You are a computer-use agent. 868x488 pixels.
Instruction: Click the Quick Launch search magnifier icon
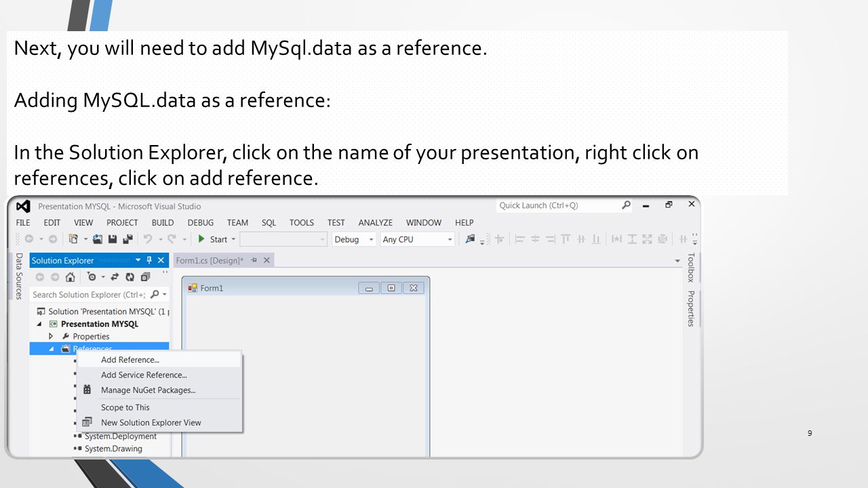point(626,205)
